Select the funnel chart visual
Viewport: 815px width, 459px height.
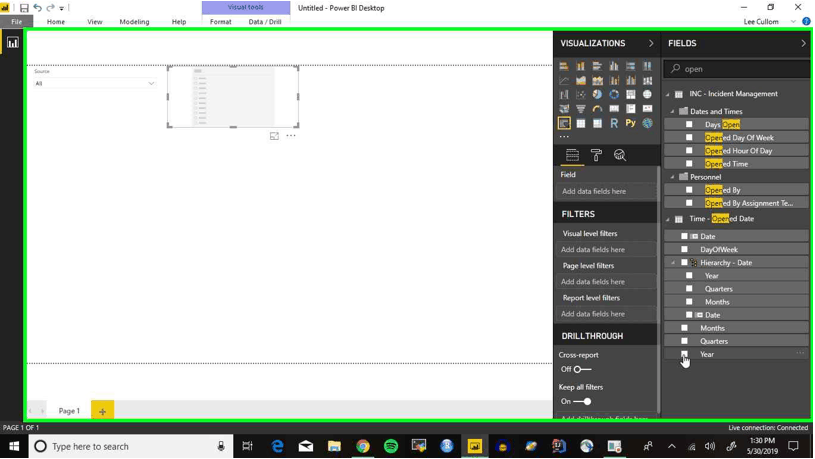[x=581, y=109]
